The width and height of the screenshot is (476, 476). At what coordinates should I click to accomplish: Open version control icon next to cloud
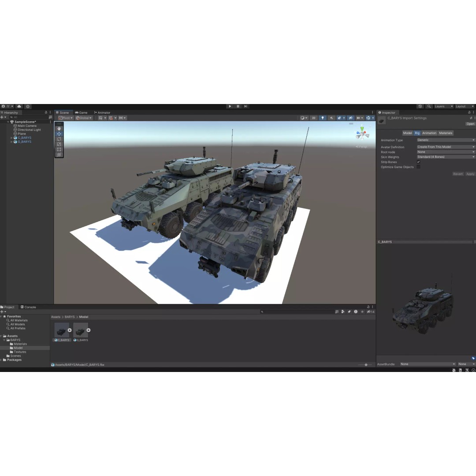coord(28,107)
